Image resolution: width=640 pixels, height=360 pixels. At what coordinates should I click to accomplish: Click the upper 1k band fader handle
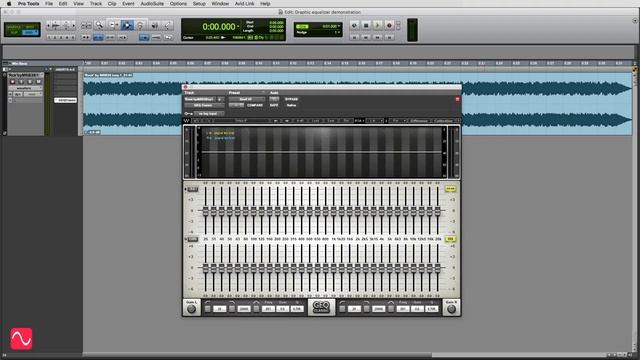333,211
